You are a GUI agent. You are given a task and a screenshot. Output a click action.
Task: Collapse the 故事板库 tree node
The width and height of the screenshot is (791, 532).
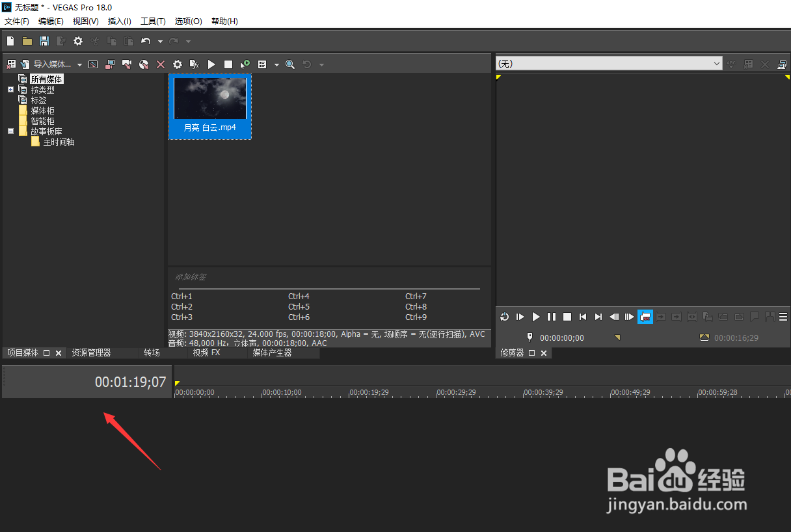point(10,131)
